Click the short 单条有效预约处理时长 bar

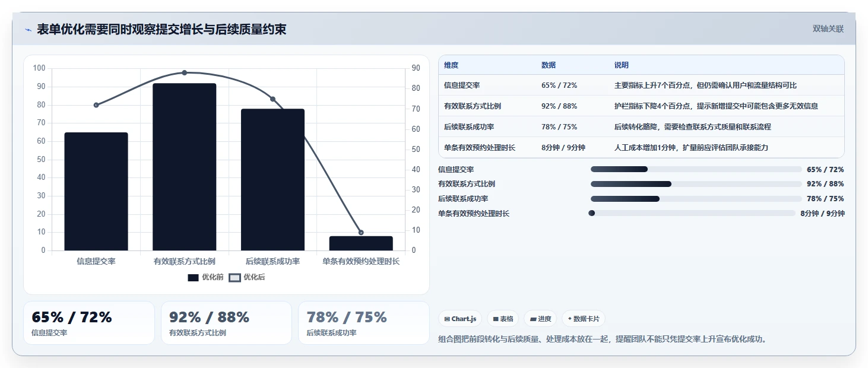(361, 243)
